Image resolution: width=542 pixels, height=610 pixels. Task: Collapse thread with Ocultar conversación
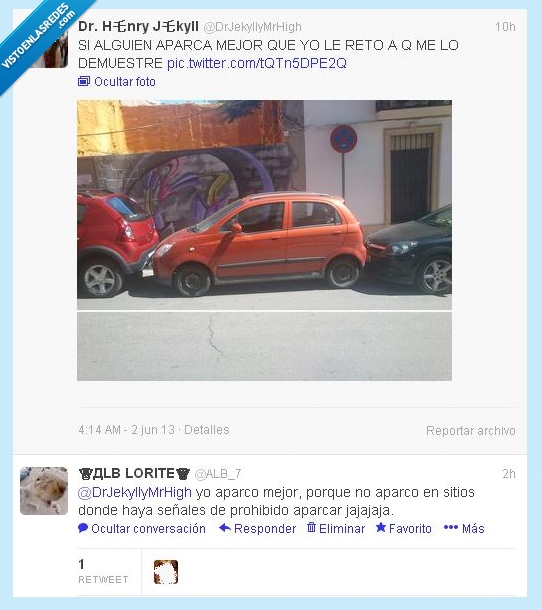point(148,528)
